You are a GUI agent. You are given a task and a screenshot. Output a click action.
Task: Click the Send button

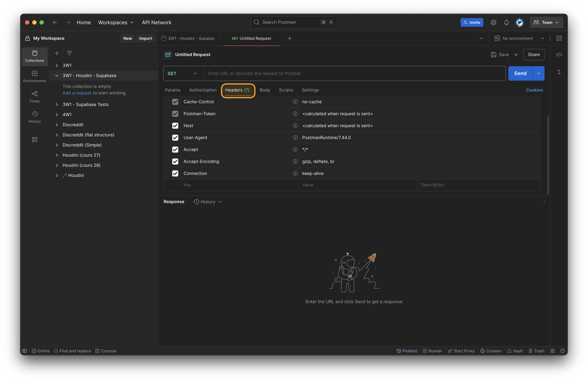pos(520,73)
